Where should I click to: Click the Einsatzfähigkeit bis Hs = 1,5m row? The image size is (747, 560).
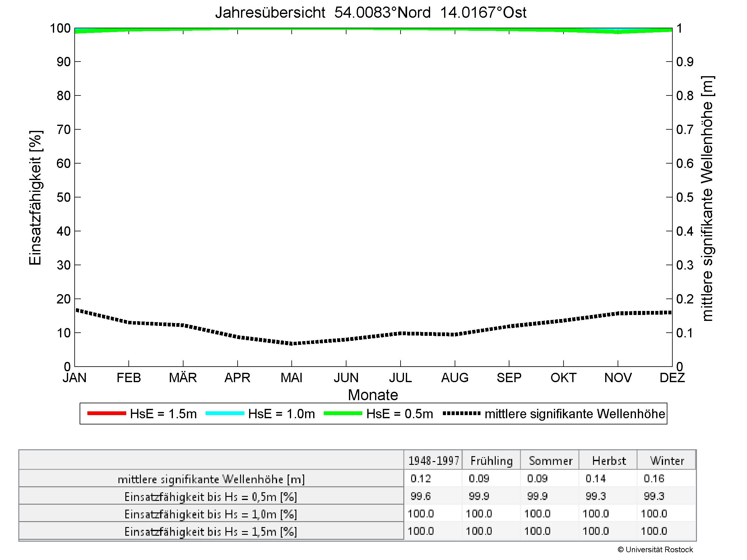click(x=211, y=532)
